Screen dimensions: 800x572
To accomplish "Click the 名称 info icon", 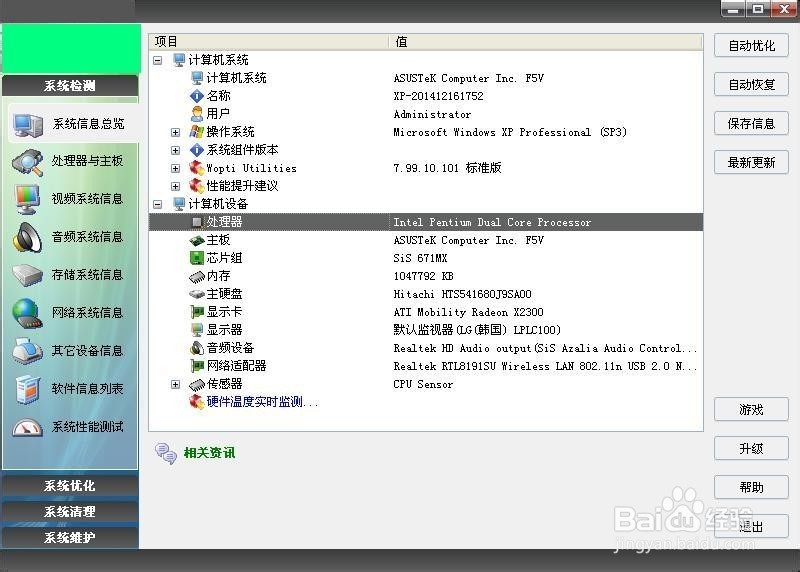I will 196,96.
